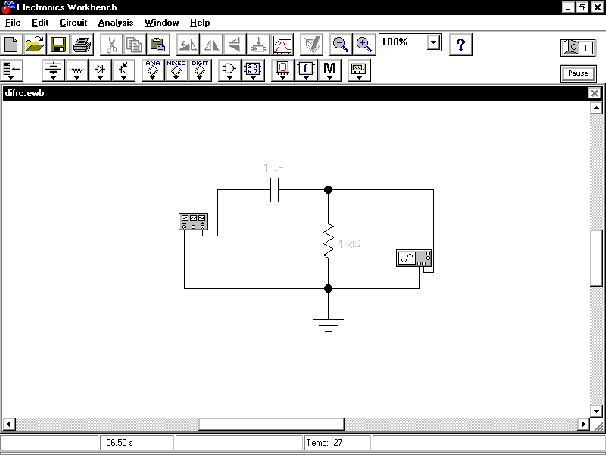Copy the selected component

coord(134,44)
